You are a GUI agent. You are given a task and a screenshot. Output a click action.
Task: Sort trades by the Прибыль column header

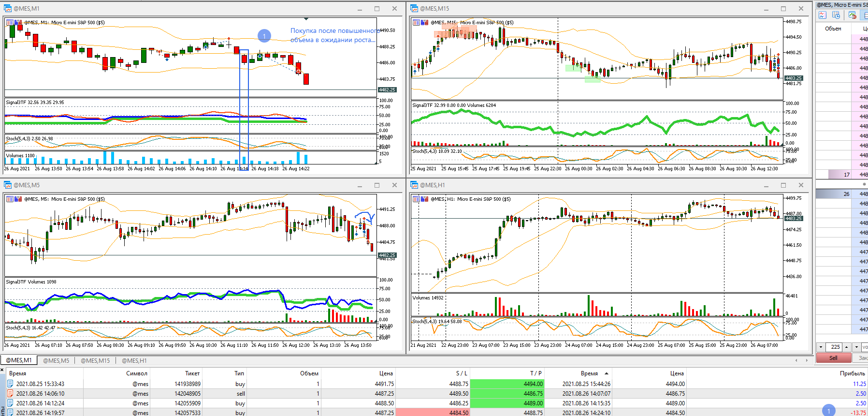coord(853,373)
